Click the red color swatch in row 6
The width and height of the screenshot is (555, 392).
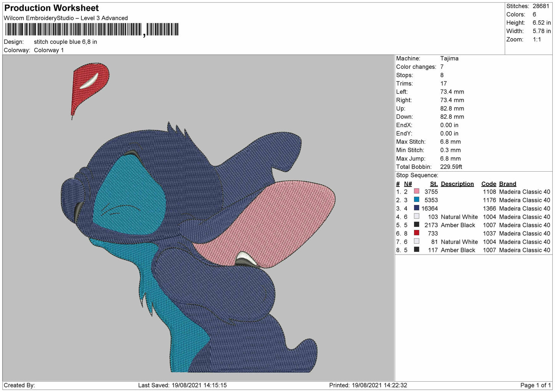[x=416, y=233]
